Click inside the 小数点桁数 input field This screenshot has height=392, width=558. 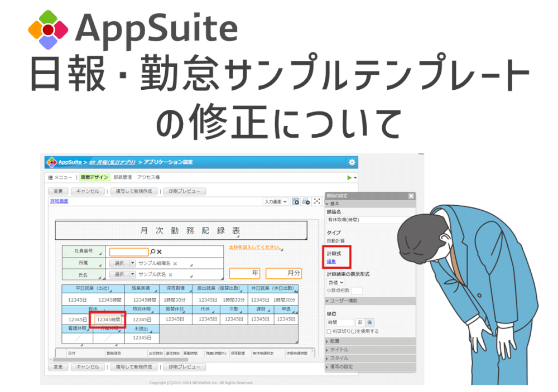coord(357,291)
